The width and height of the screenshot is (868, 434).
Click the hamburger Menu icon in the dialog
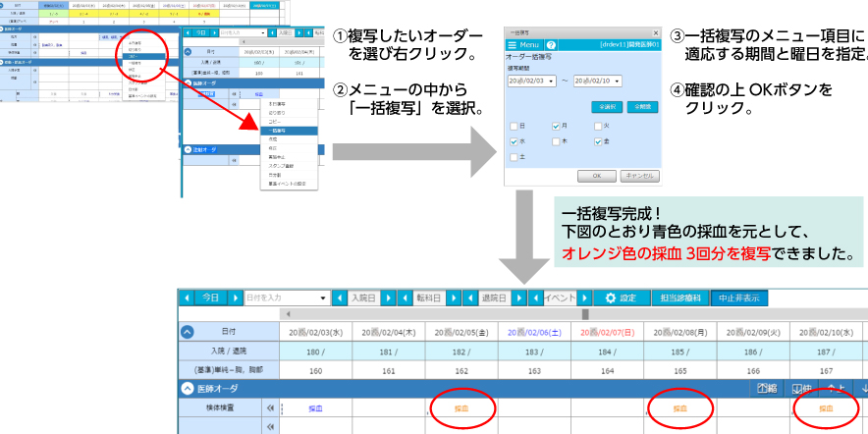click(x=512, y=45)
